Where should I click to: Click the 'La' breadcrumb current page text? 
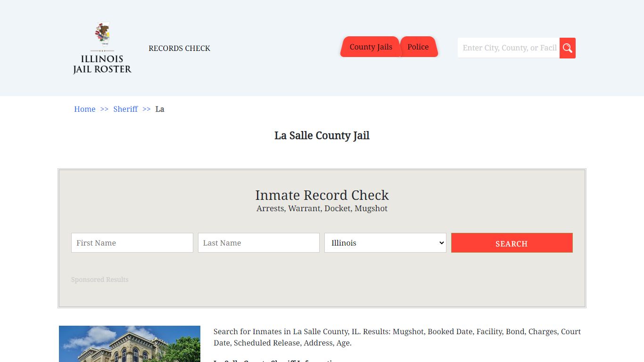160,109
